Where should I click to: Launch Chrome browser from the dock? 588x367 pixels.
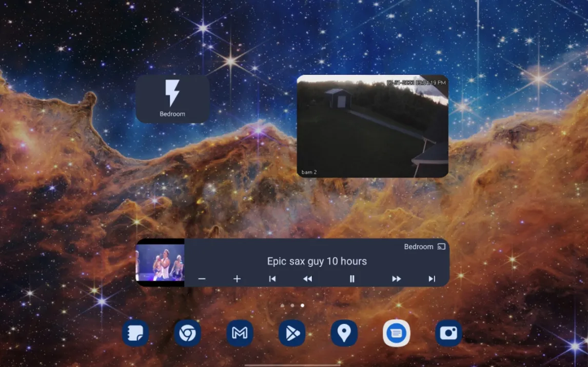coord(187,333)
